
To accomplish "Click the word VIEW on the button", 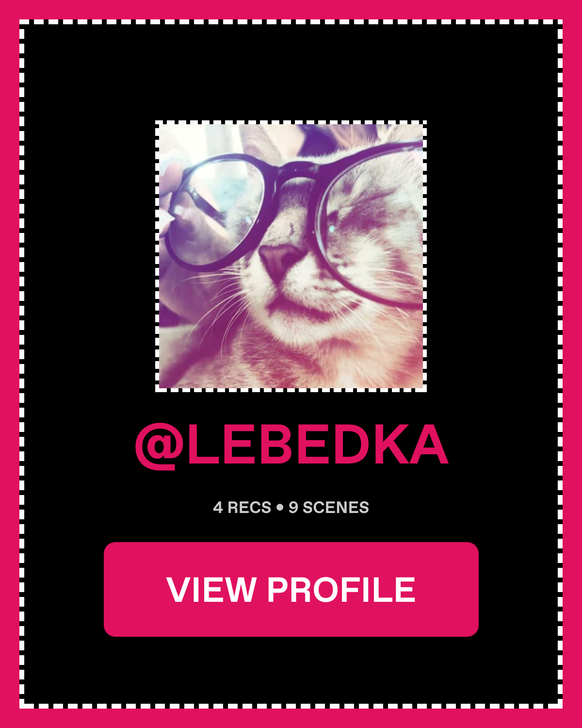I will coord(211,590).
